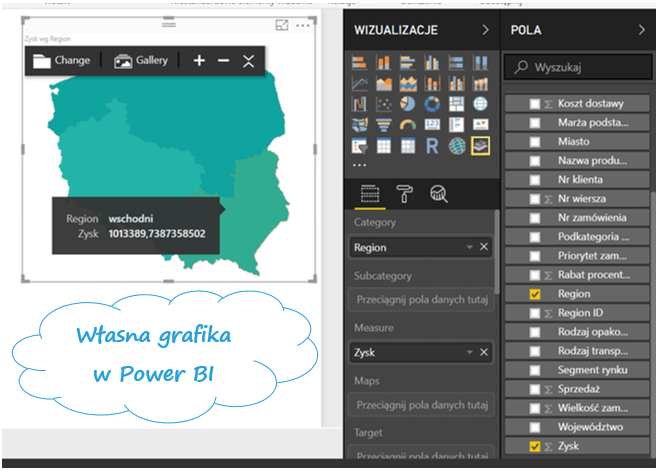Screen dimensions: 661x474
Task: Check the Miasto field checkbox
Action: tap(535, 142)
